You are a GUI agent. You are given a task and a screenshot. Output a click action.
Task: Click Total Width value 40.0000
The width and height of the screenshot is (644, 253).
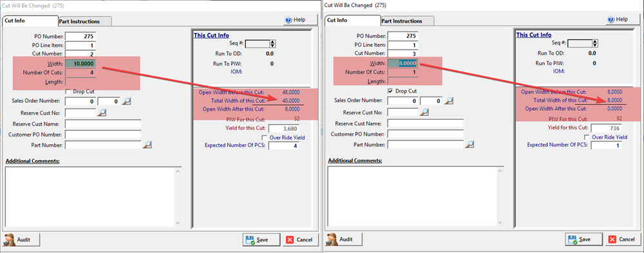click(x=291, y=100)
